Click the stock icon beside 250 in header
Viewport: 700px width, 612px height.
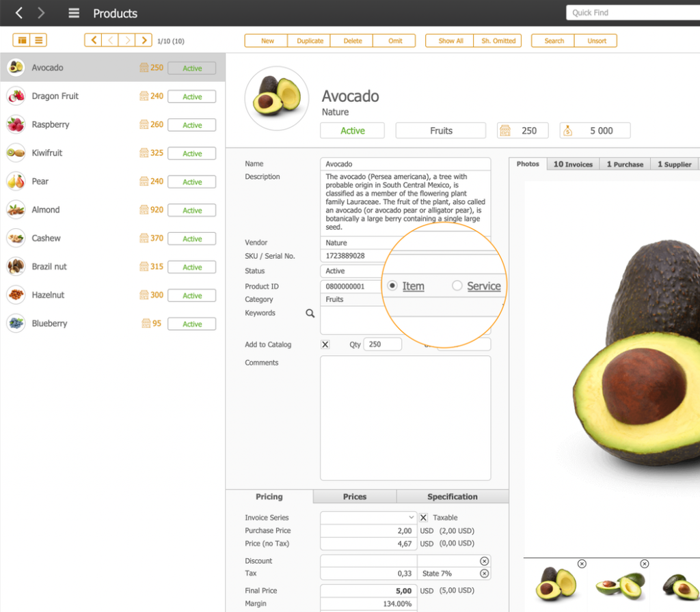(505, 130)
